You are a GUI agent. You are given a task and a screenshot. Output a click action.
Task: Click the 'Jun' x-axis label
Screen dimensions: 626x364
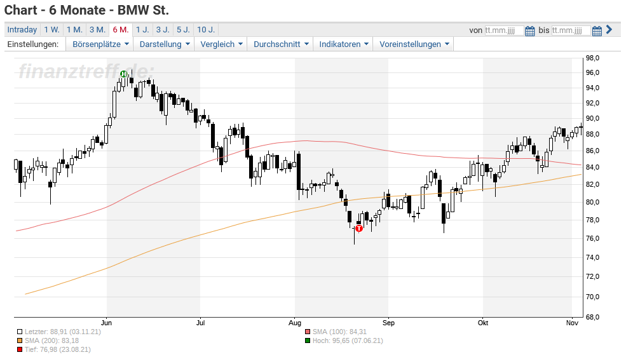(x=106, y=323)
